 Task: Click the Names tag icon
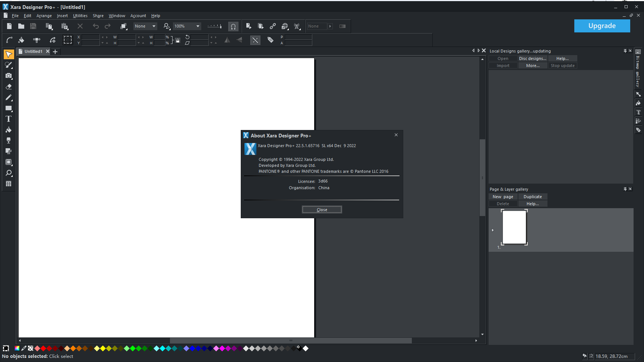tap(271, 40)
